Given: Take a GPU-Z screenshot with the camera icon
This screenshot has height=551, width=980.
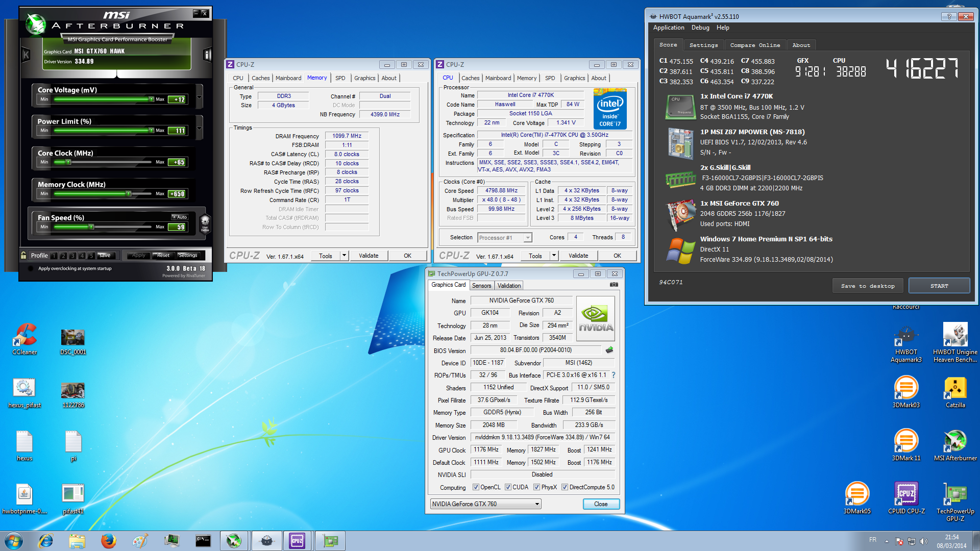Looking at the screenshot, I should coord(614,285).
